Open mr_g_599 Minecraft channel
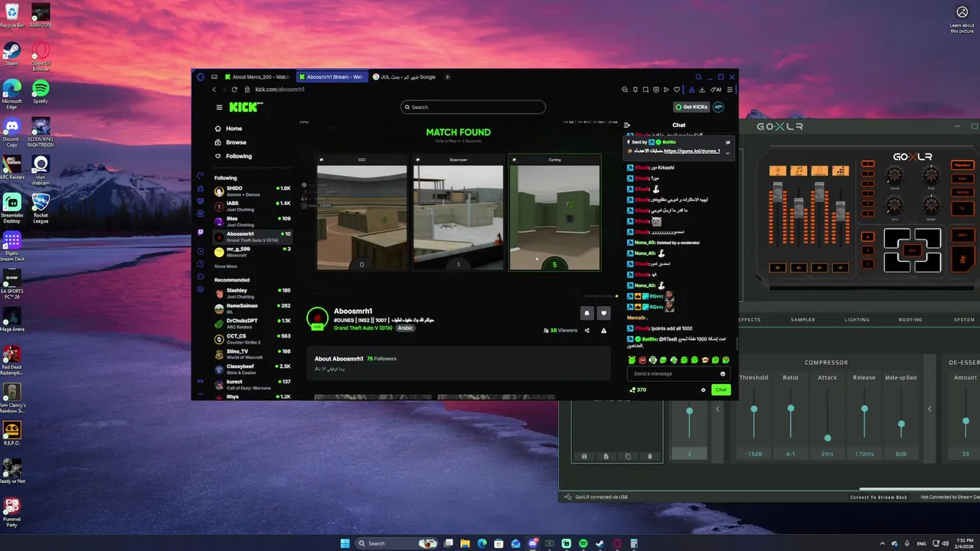Screen dimensions: 980x551 252,252
